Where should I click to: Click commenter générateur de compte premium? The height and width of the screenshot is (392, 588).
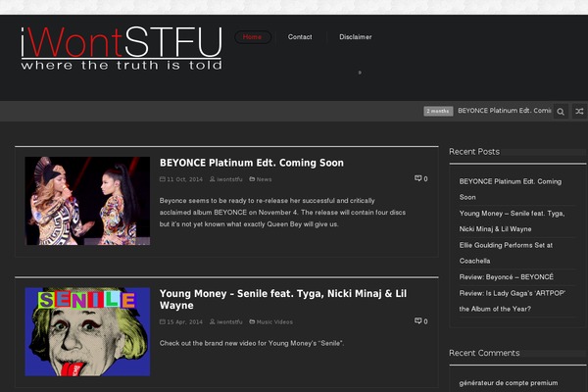[509, 383]
